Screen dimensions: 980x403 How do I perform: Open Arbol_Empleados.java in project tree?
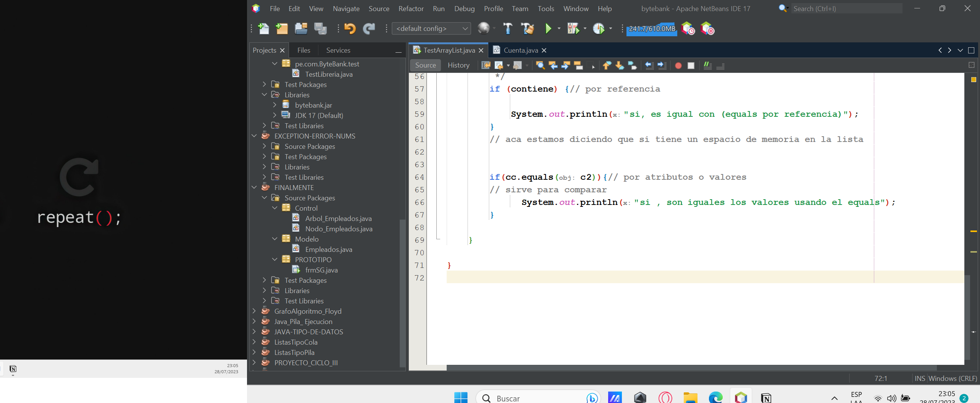[338, 218]
